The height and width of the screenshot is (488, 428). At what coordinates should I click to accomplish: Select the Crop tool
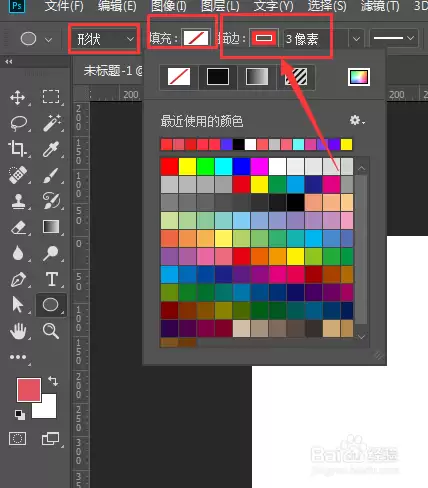[17, 149]
